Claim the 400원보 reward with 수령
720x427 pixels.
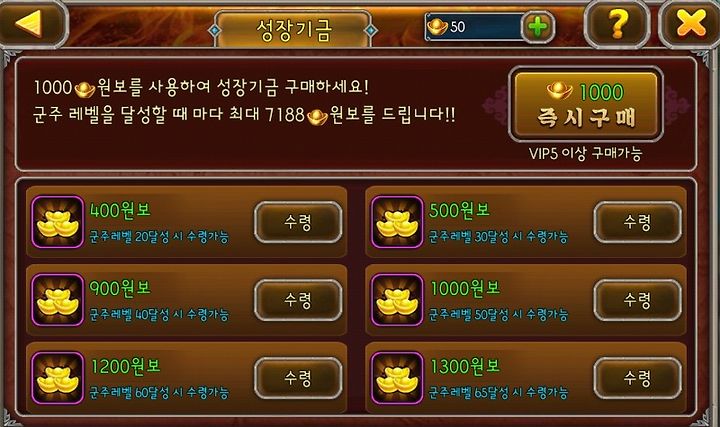(298, 222)
